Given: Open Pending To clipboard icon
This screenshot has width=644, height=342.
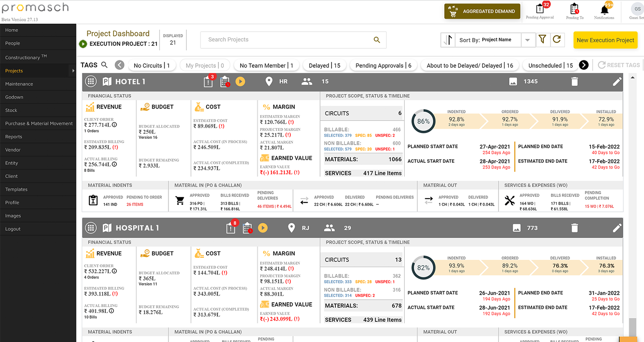Looking at the screenshot, I should point(574,8).
